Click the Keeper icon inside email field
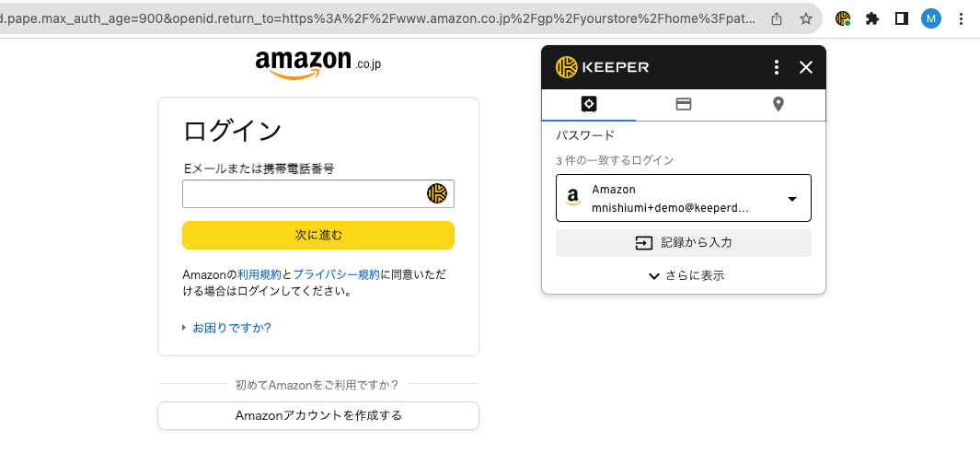This screenshot has width=980, height=453. coord(436,193)
